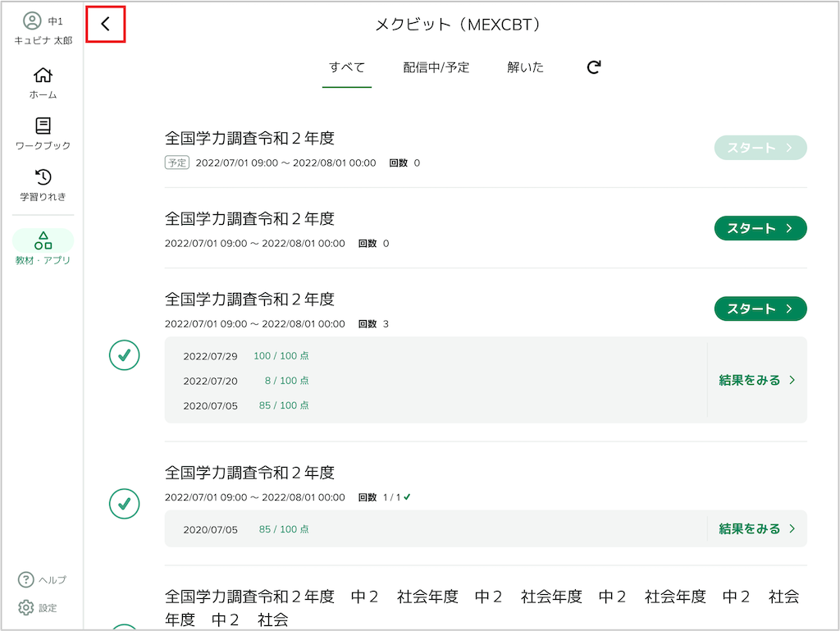This screenshot has height=631, width=840.
Task: Click disabled スタート button of 予定 entry
Action: [760, 148]
